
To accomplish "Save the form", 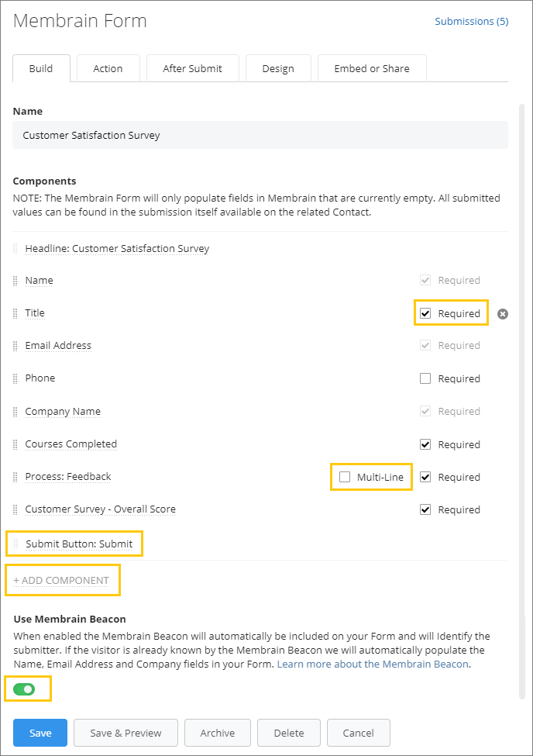I will [40, 733].
